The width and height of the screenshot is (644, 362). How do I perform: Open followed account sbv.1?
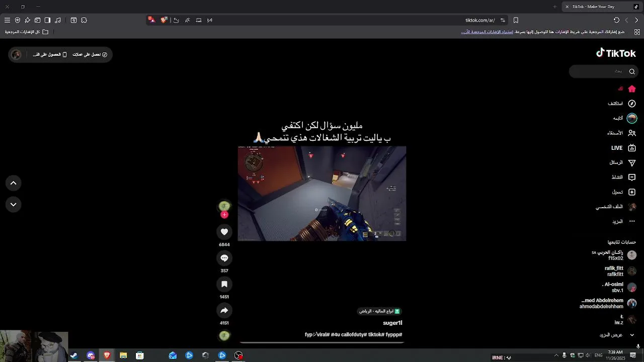pyautogui.click(x=619, y=287)
